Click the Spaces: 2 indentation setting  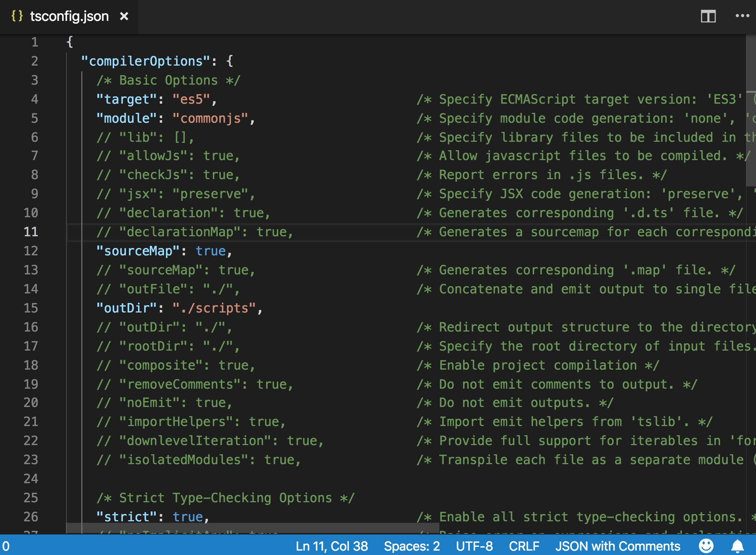pyautogui.click(x=411, y=546)
